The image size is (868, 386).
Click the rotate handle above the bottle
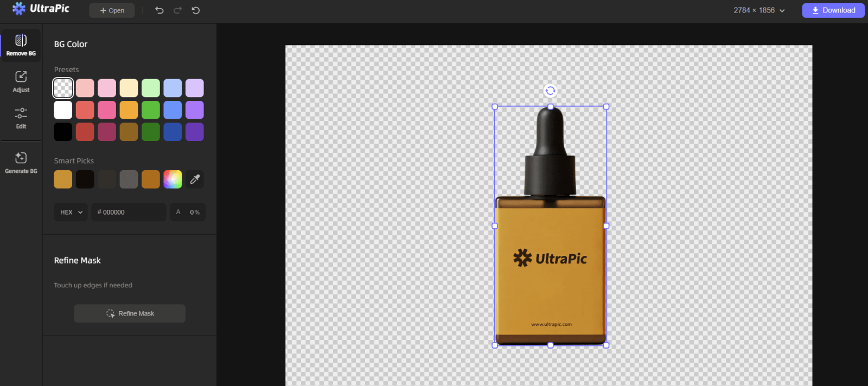[550, 91]
